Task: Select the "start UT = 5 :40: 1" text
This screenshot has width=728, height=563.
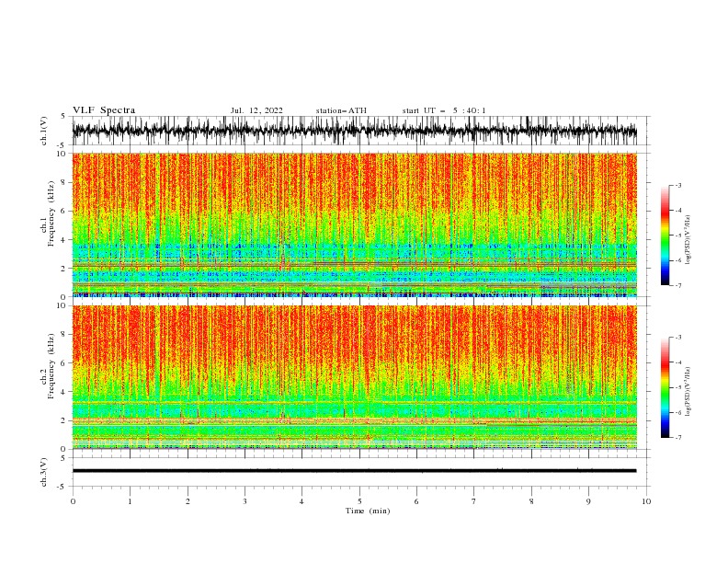Action: 444,110
